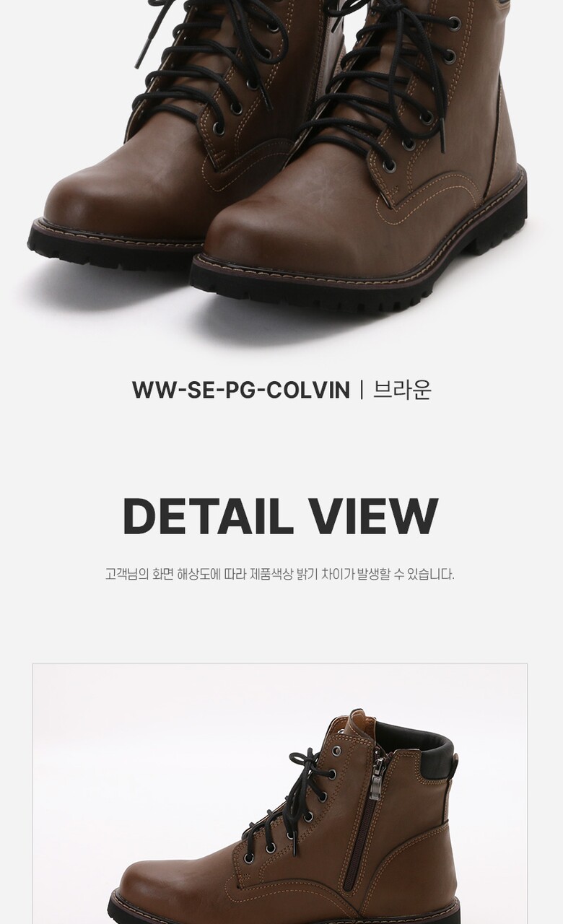563x924 pixels.
Task: Click the black padded collar on side-view boot
Action: pos(419,744)
